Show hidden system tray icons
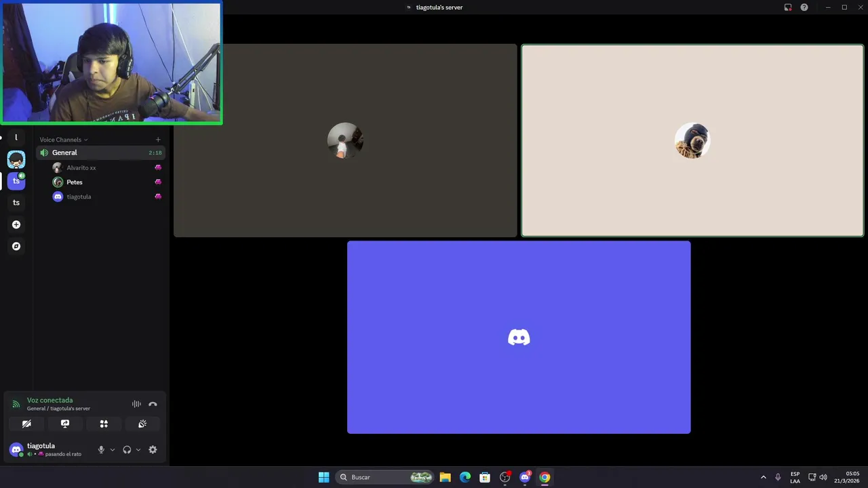The image size is (868, 488). pos(763,477)
